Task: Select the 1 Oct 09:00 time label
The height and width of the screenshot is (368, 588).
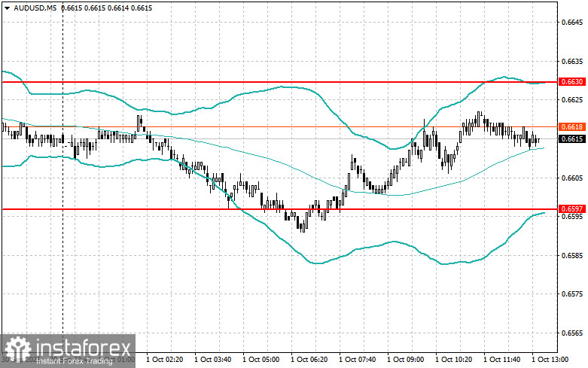Action: coord(405,360)
